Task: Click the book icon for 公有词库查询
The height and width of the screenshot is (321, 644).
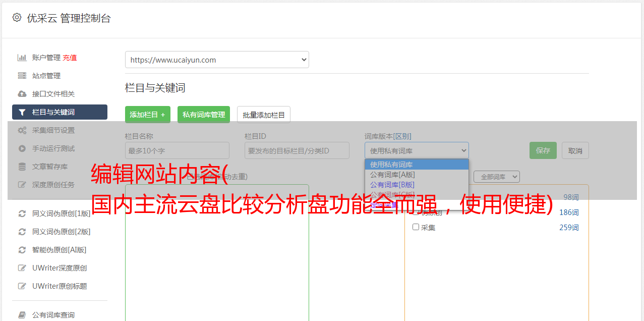Action: (x=22, y=315)
